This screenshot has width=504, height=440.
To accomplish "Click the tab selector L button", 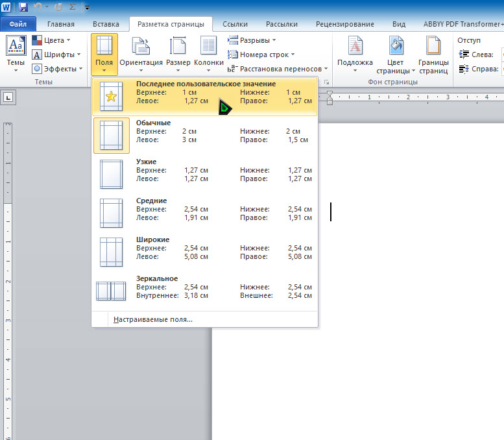I will (8, 97).
